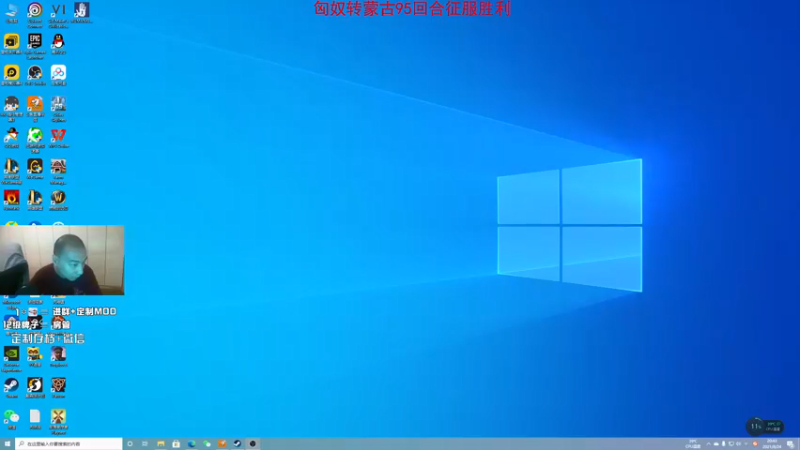The image size is (800, 450).
Task: Open Steam from the taskbar
Action: point(237,444)
